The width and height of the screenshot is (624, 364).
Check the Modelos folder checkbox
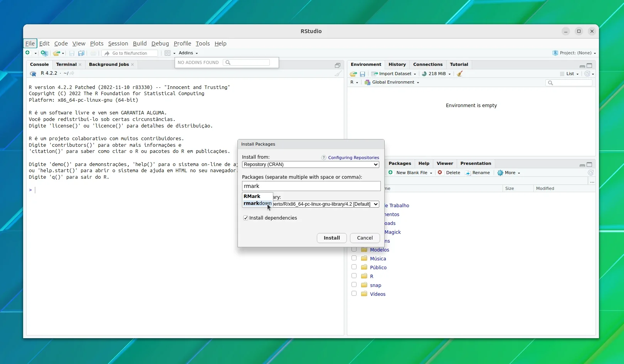point(354,249)
